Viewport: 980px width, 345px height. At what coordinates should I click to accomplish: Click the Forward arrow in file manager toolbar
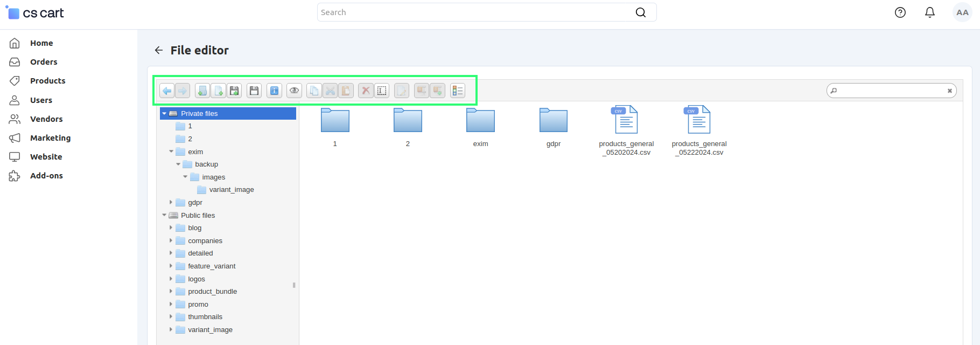point(183,91)
